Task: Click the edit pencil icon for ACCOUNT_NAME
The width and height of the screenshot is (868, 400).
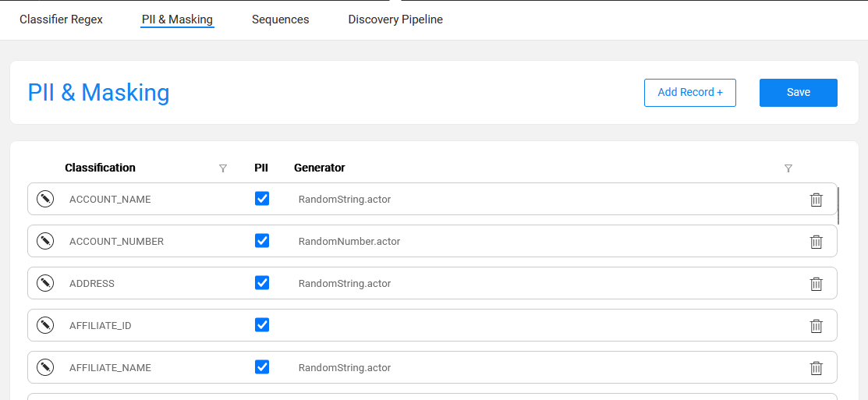Action: [x=45, y=199]
